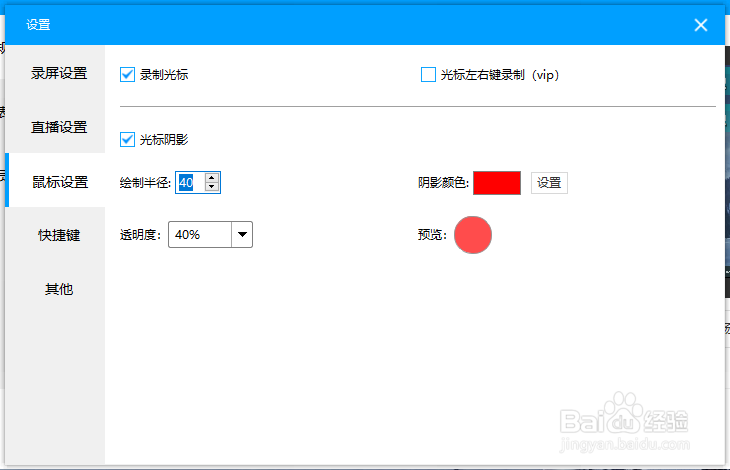Viewport: 730px width, 470px height.
Task: Click the 阴影颜色 label
Action: click(443, 183)
